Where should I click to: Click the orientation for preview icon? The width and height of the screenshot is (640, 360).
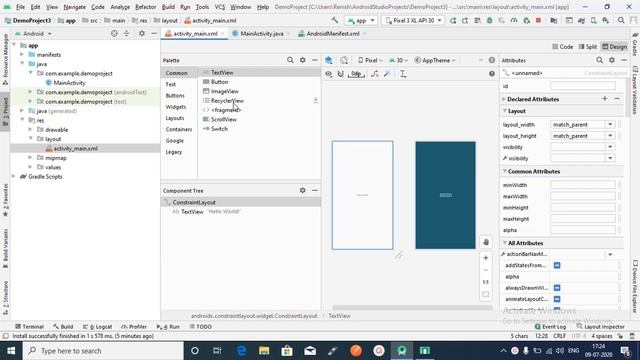344,60
